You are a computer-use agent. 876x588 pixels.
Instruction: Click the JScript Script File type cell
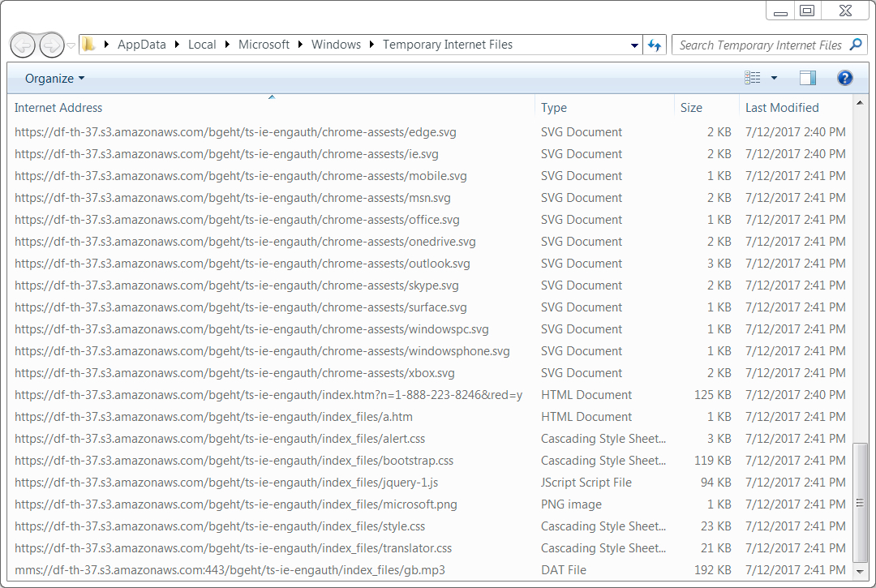[x=586, y=483]
